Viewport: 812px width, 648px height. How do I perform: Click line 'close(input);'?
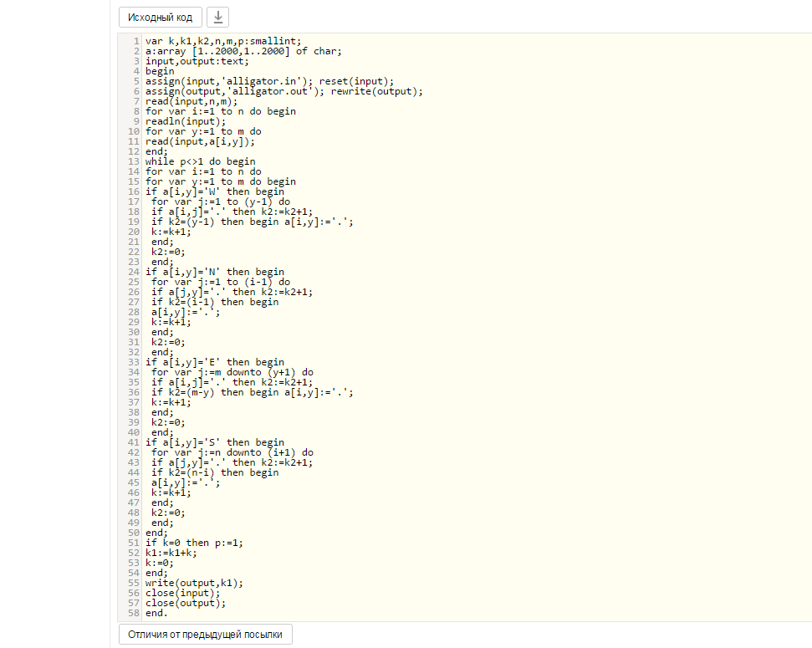click(x=182, y=593)
